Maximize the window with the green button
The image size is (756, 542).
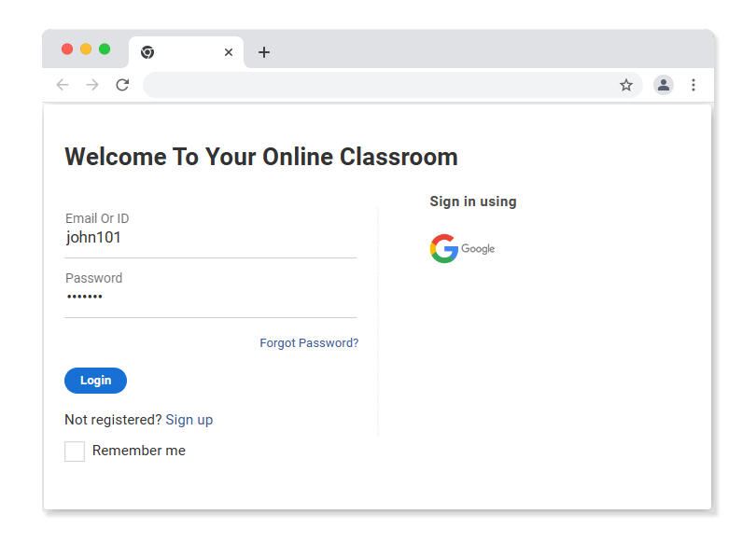pos(105,49)
